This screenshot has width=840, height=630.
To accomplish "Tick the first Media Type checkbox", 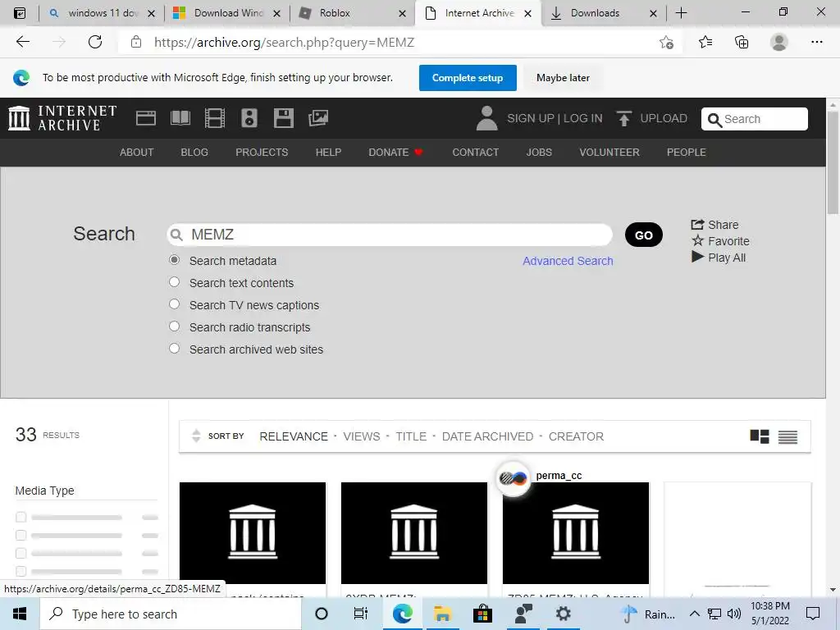I will (21, 517).
